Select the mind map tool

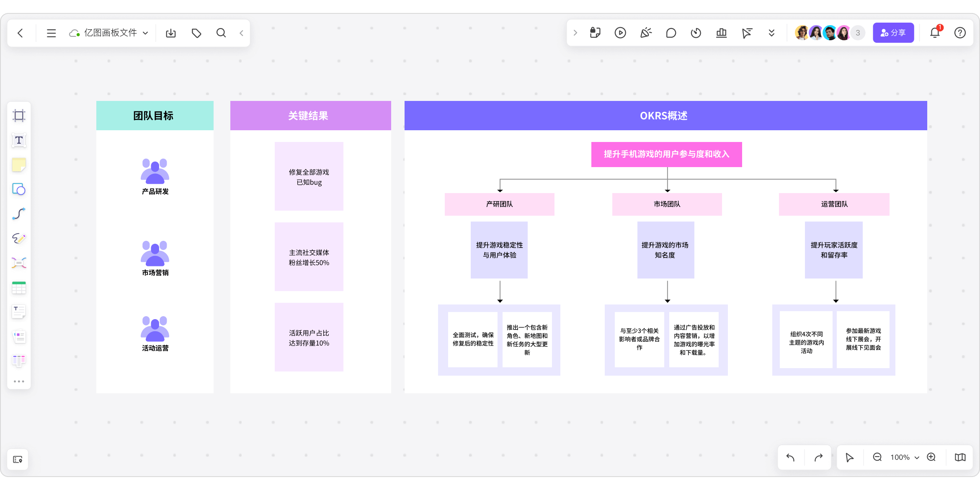pyautogui.click(x=19, y=263)
